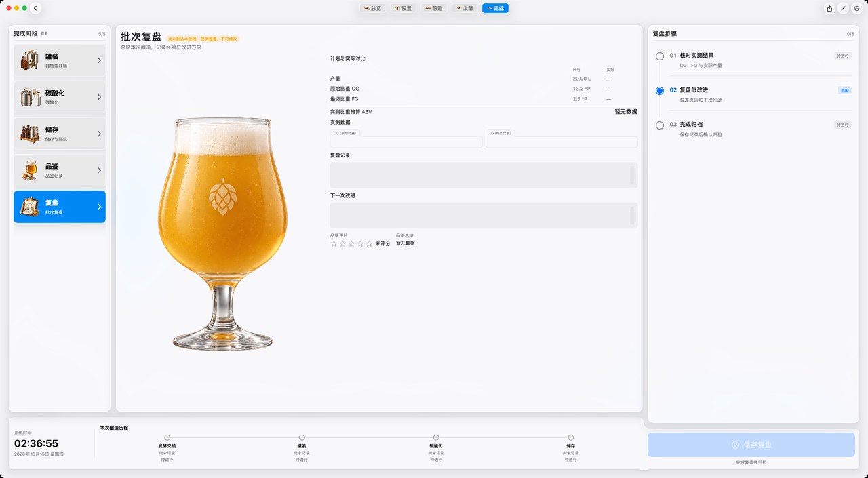Switch to the 总览 tab

(x=372, y=8)
